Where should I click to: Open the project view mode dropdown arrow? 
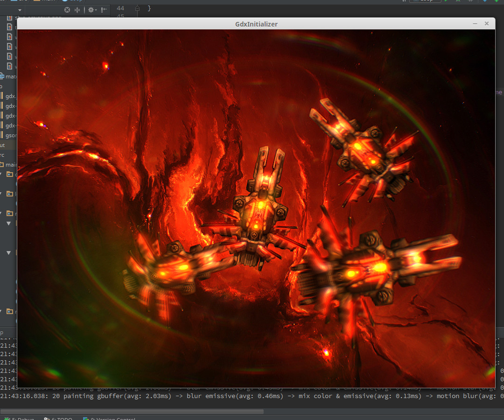click(x=20, y=10)
